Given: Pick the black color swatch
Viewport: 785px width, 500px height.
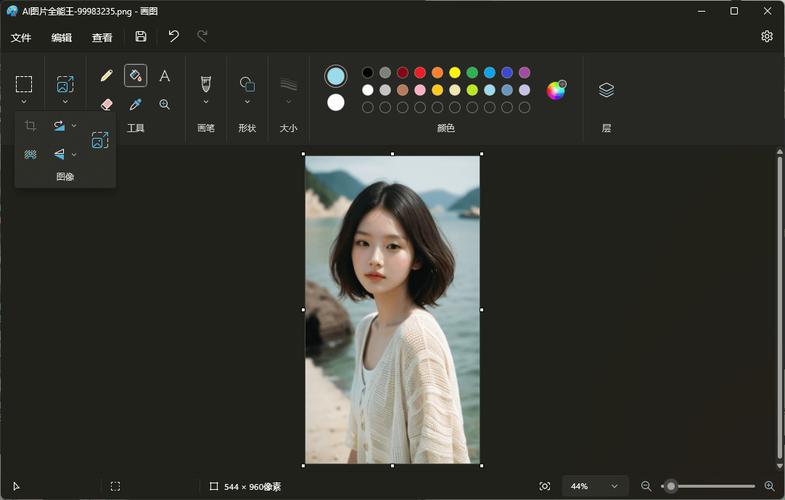Looking at the screenshot, I should tap(367, 73).
